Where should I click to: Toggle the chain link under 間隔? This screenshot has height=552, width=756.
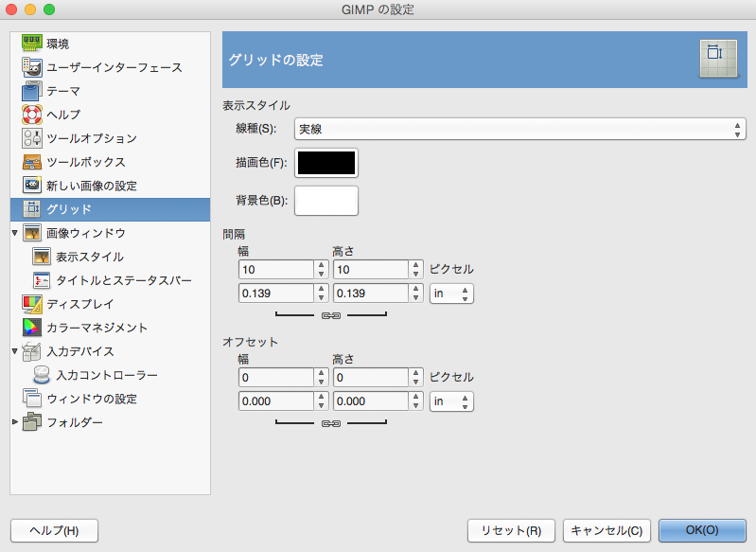click(x=331, y=315)
